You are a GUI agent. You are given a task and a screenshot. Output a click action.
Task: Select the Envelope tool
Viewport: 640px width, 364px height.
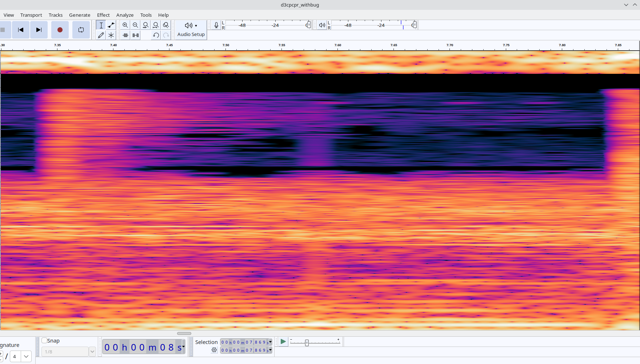[x=111, y=25]
